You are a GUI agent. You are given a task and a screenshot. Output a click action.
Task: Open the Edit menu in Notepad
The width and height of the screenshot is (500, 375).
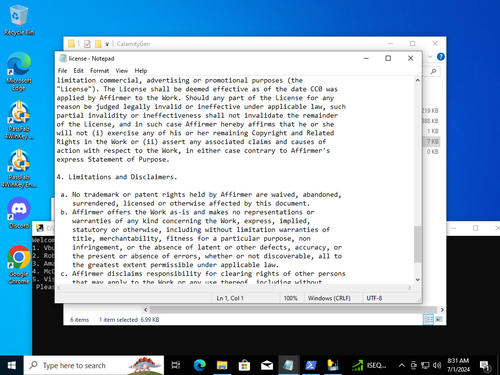pyautogui.click(x=78, y=71)
